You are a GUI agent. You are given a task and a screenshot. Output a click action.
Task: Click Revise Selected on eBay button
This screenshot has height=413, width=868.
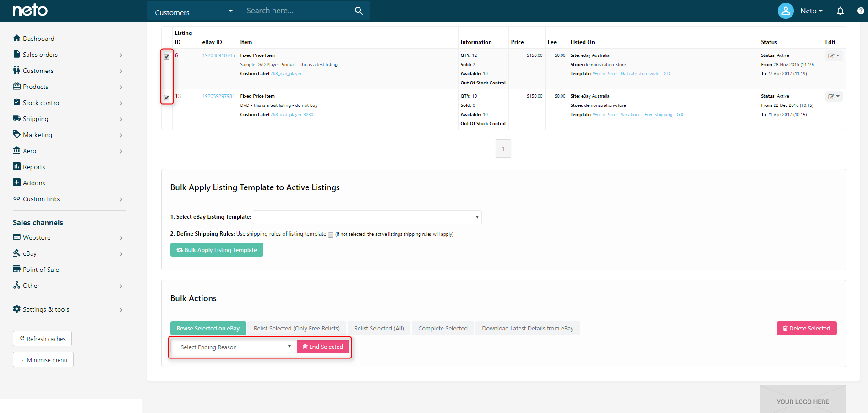(208, 328)
